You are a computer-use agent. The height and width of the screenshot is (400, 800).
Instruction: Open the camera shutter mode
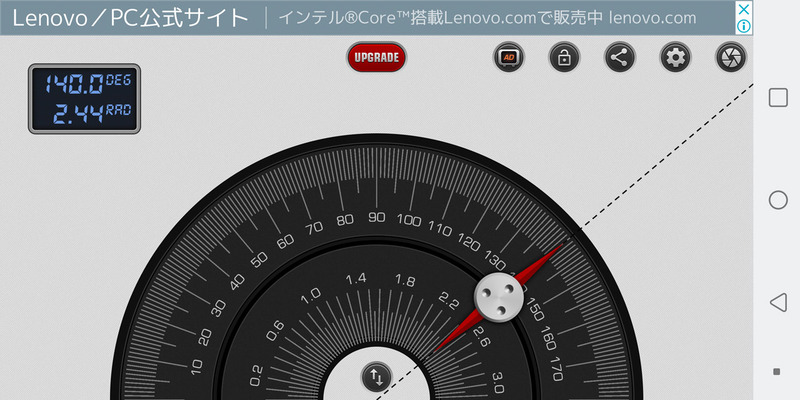click(x=731, y=57)
